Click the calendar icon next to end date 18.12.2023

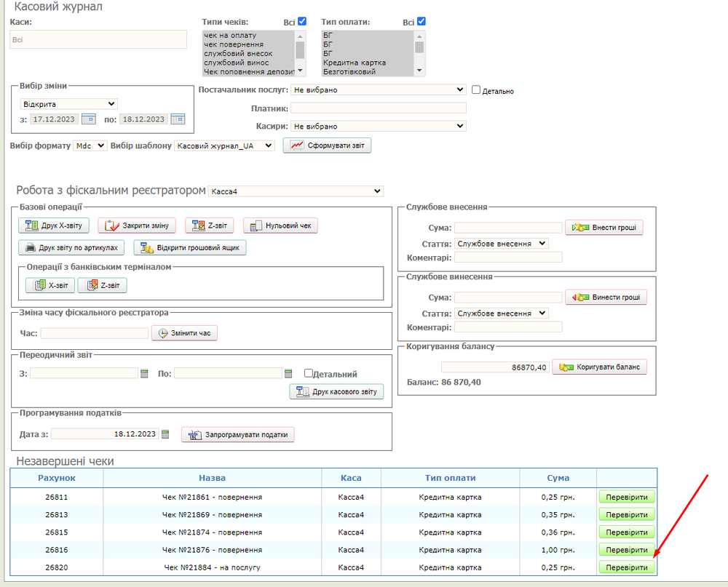click(178, 119)
